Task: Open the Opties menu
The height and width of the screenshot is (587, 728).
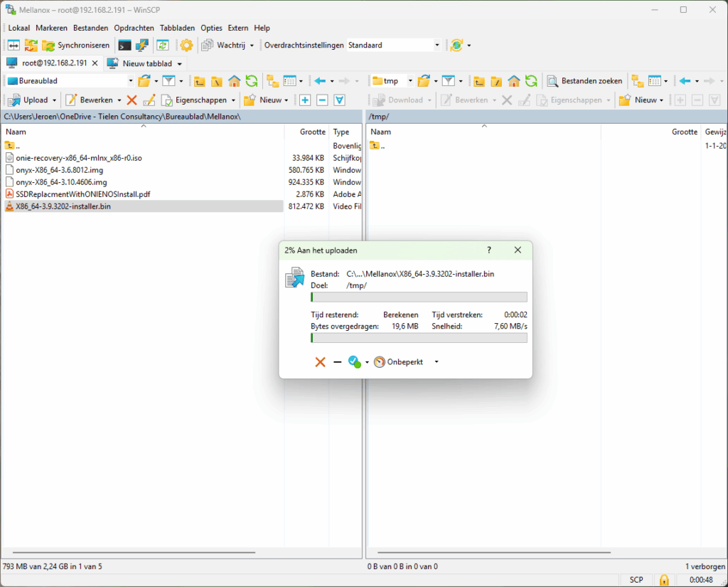Action: tap(211, 28)
